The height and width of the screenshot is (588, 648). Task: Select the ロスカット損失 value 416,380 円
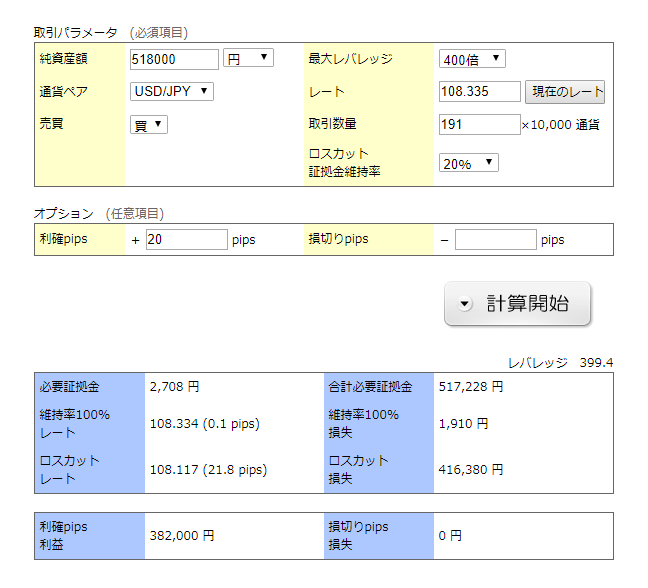tap(471, 469)
